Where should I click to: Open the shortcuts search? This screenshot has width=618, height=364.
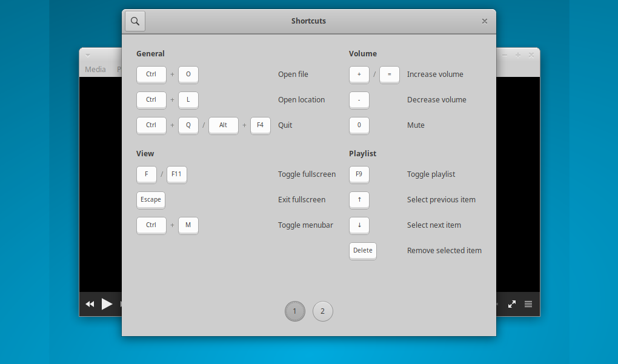pos(135,21)
